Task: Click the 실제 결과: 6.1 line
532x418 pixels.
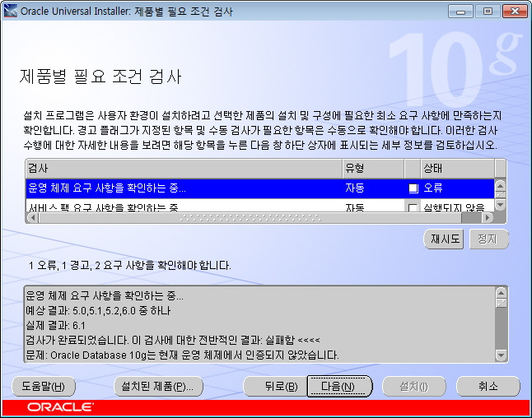Action: click(56, 326)
